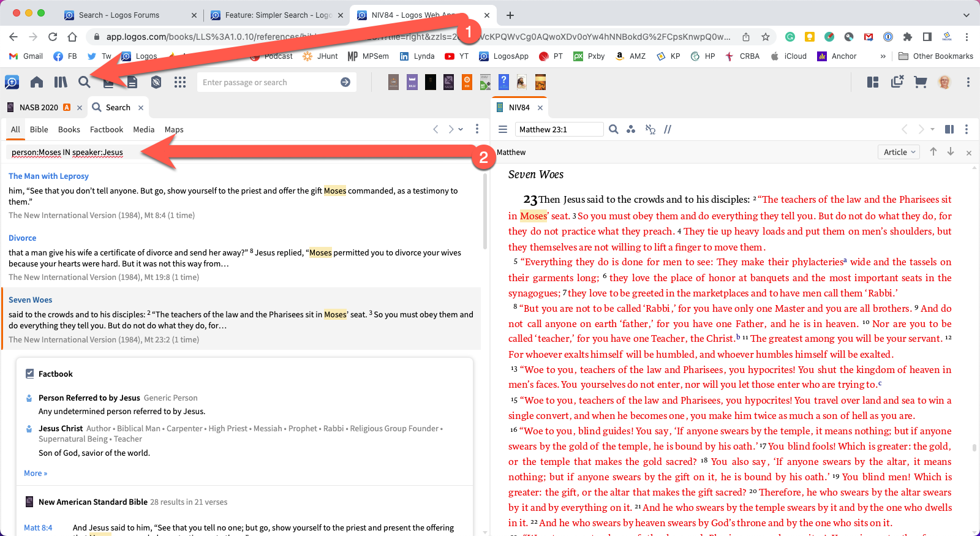This screenshot has width=980, height=536.
Task: Switch to Feature: Simpler Search browser tab
Action: (279, 15)
